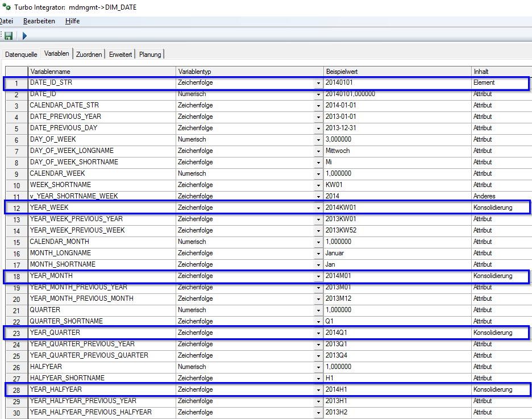
Task: Click the Turbo Integrator gear icon
Action: 6,6
